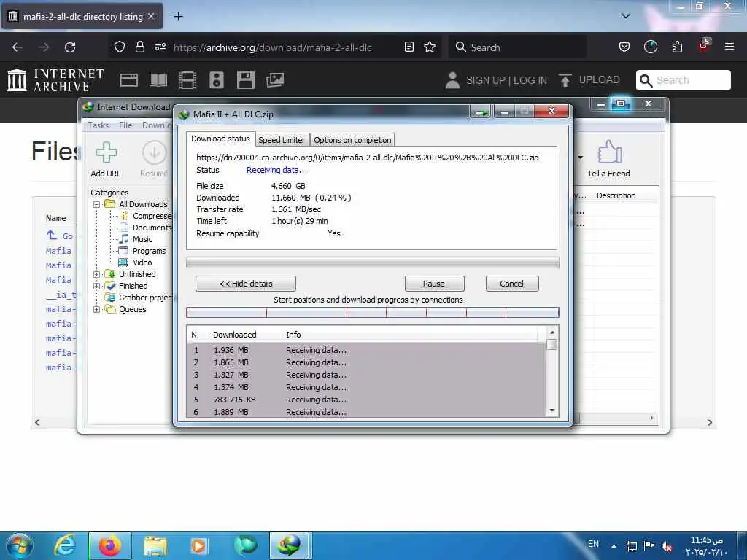The width and height of the screenshot is (747, 560).
Task: Open Firefox extensions puzzle icon
Action: coord(677,47)
